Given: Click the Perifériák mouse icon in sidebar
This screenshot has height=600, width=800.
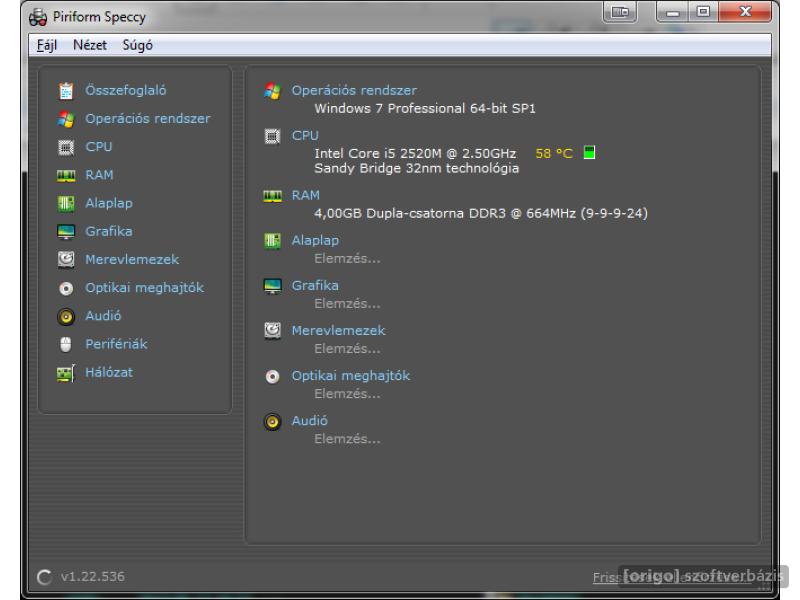Looking at the screenshot, I should pos(66,345).
